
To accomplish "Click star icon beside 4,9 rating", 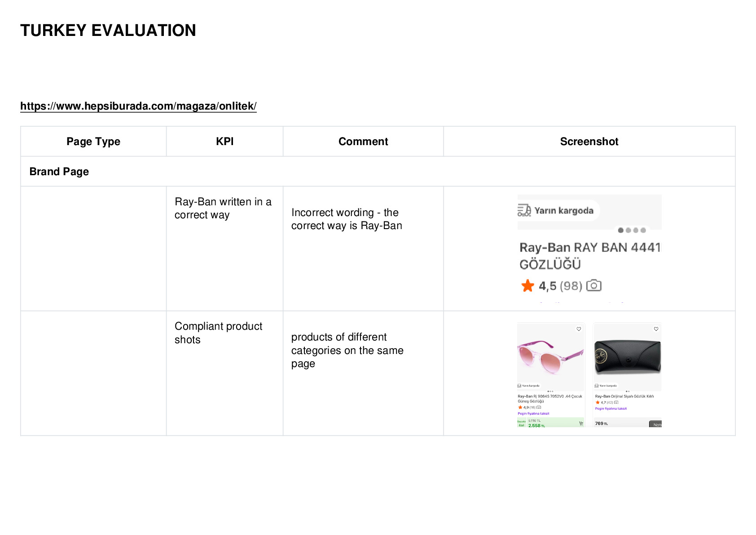I will pos(520,407).
